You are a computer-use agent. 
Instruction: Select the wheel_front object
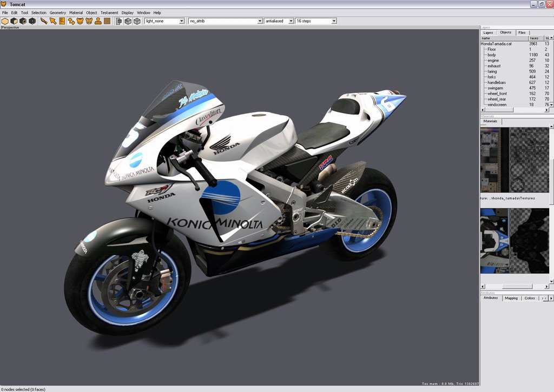coord(497,94)
